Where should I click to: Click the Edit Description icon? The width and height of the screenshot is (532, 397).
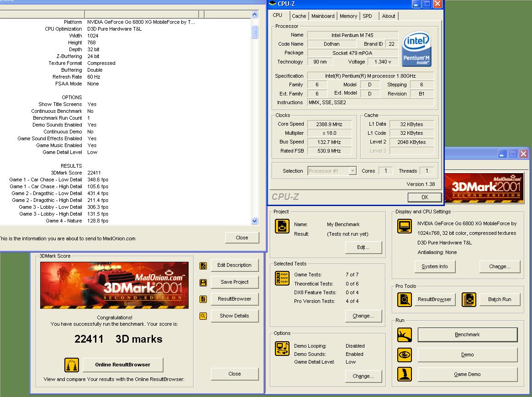[203, 266]
